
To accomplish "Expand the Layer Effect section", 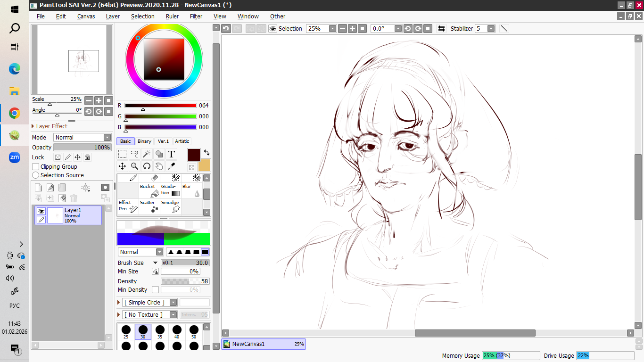I will click(x=50, y=126).
